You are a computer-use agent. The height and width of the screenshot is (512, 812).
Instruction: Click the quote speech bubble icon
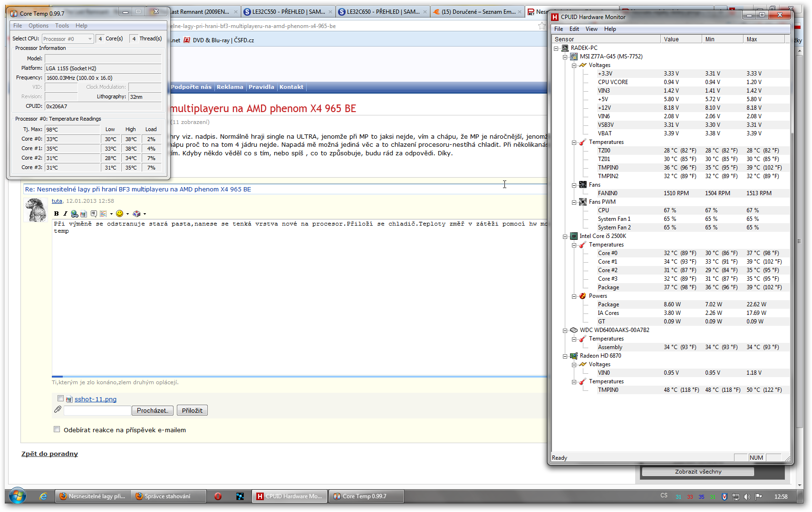[x=94, y=214]
